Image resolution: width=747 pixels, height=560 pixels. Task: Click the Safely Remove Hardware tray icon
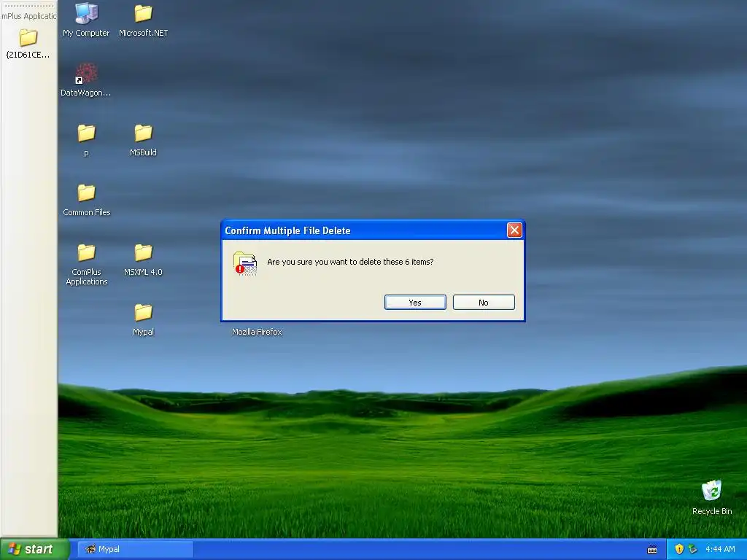tap(693, 549)
